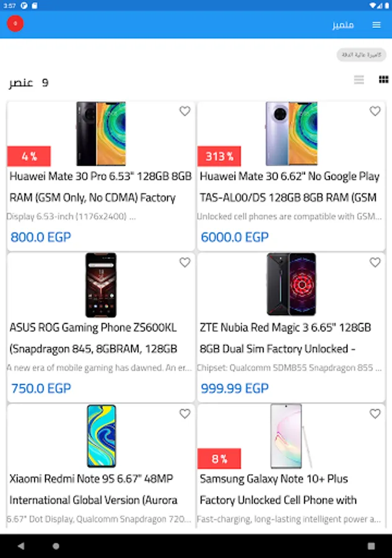
Task: Open Xiaomi Redmi Note 9S product title
Action: [x=93, y=489]
